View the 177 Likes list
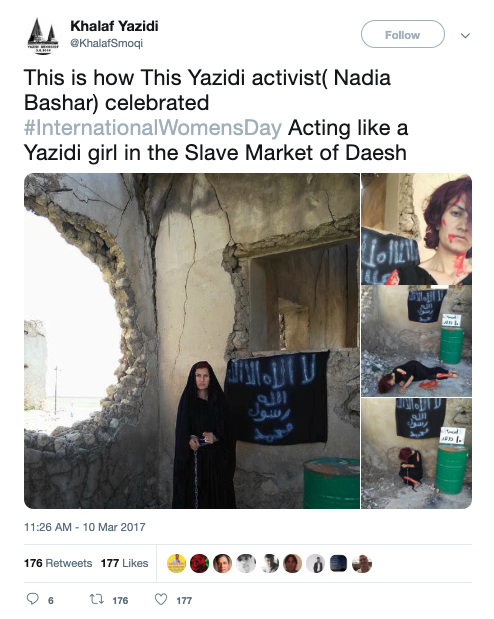 pos(124,563)
